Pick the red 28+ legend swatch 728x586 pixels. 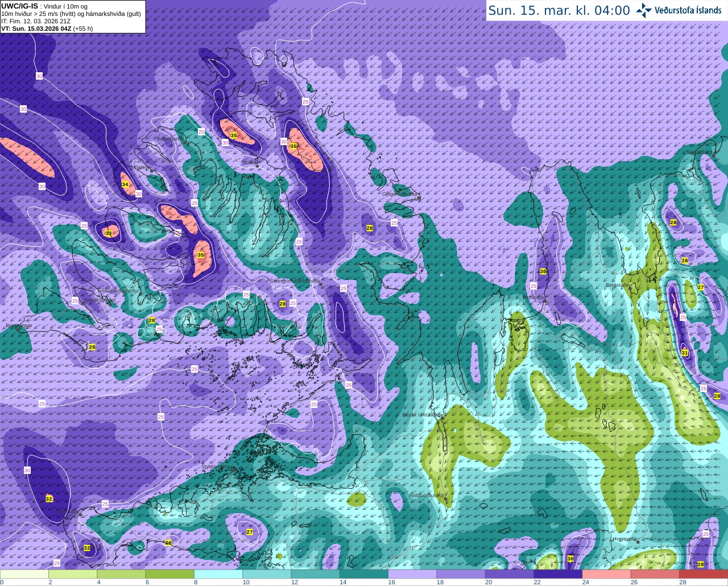coord(704,574)
